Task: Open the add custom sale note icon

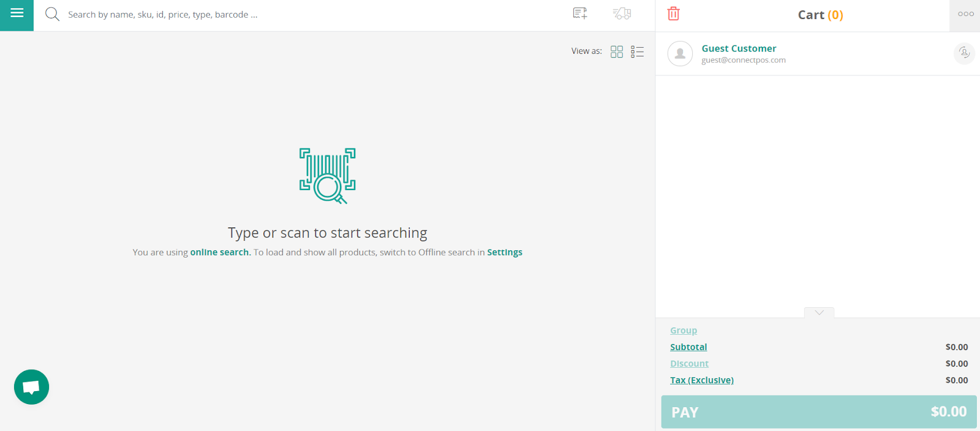Action: click(580, 13)
